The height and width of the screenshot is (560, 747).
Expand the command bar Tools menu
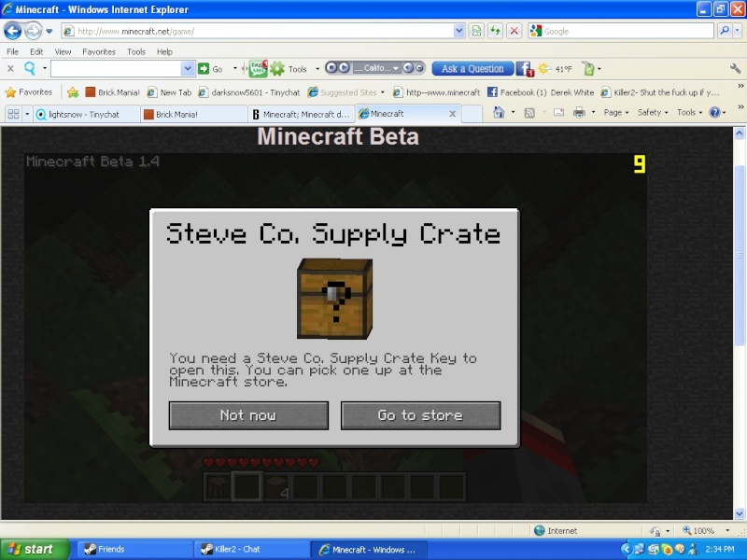[x=689, y=113]
